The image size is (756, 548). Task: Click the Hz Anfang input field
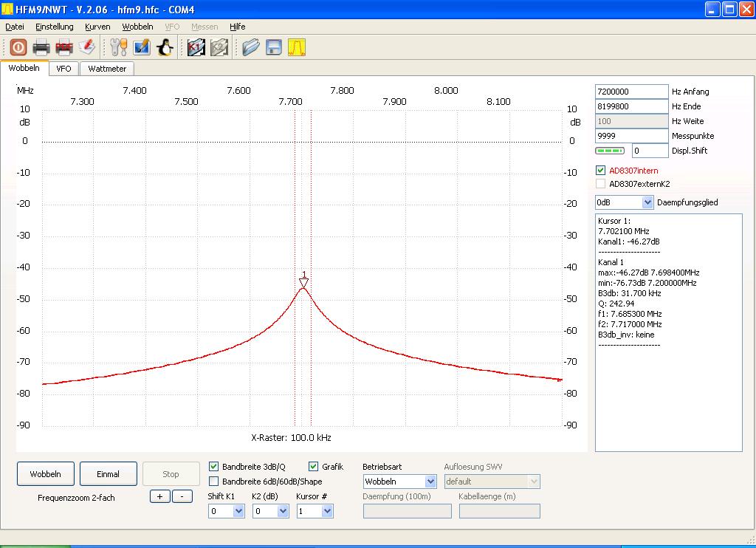631,92
